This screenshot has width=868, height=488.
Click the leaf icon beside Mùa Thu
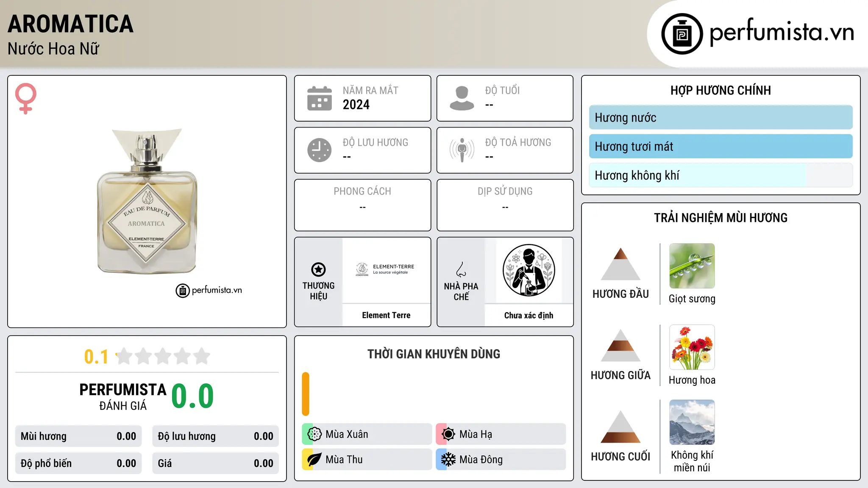point(314,460)
